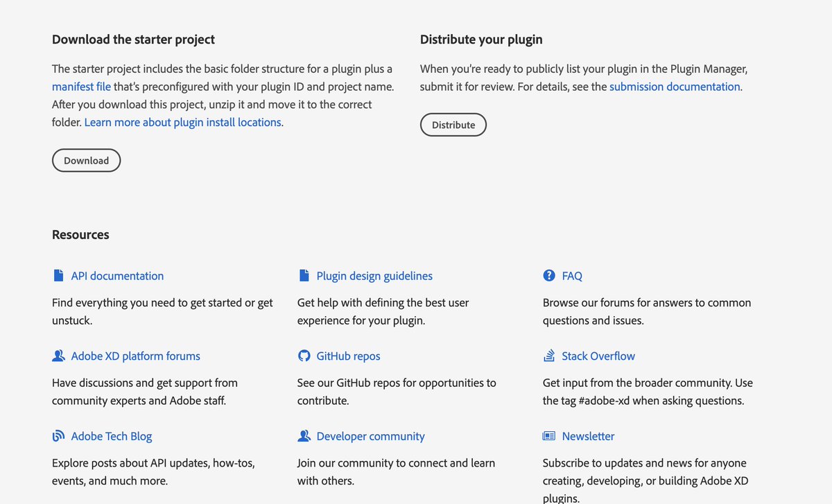This screenshot has width=832, height=504.
Task: Click the Adobe Tech Blog feed icon
Action: click(x=58, y=437)
